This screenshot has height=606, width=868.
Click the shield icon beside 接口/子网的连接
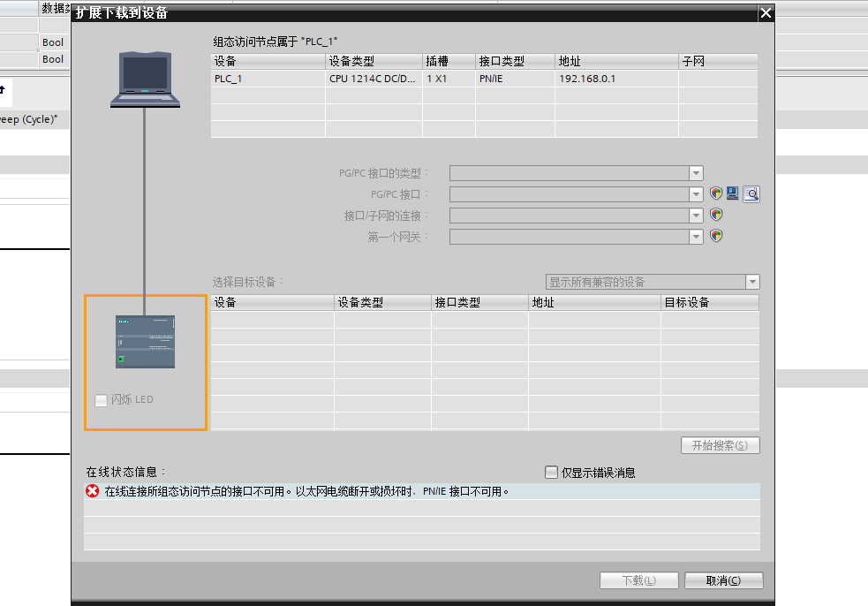point(717,215)
